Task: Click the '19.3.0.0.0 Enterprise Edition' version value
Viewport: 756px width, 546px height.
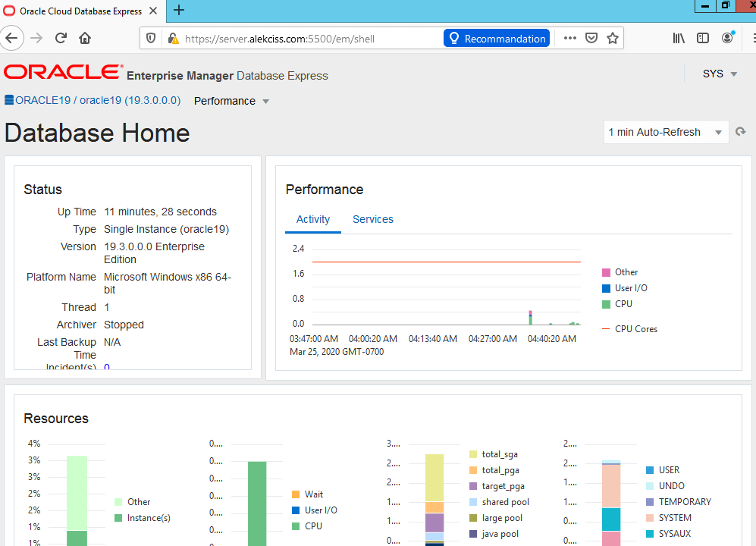Action: pos(154,253)
